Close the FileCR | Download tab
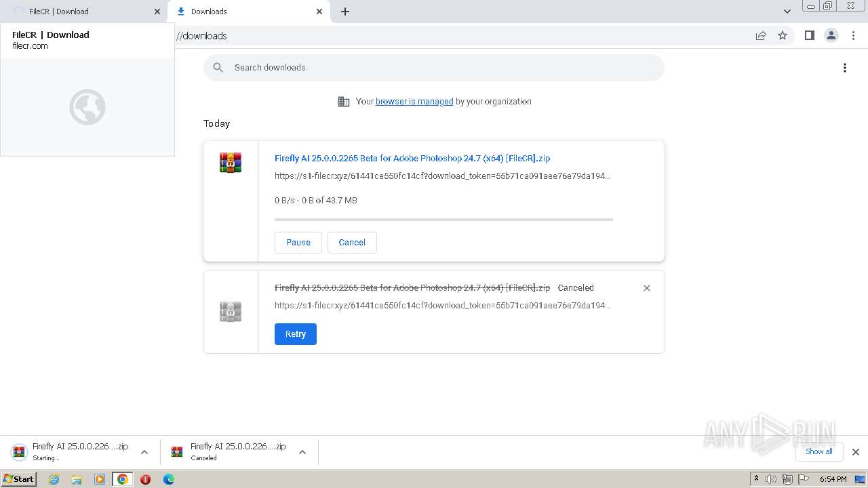868x488 pixels. coord(157,12)
